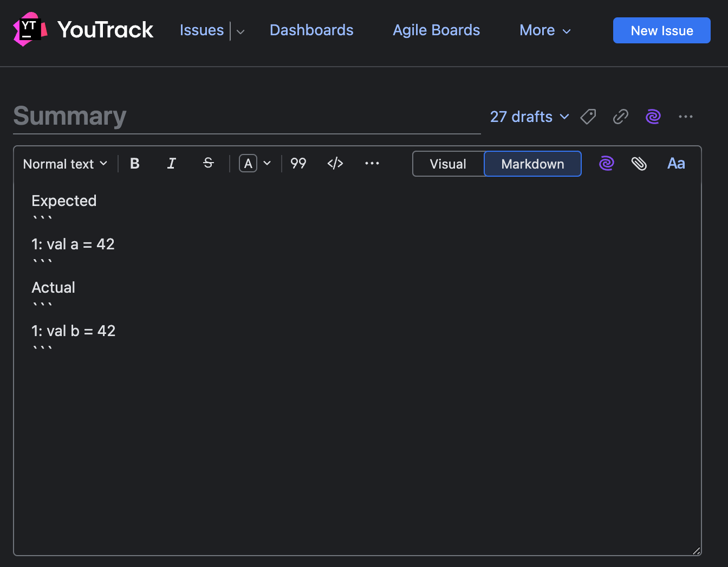The image size is (728, 567).
Task: Open issue options three-dot menu
Action: pos(686,117)
